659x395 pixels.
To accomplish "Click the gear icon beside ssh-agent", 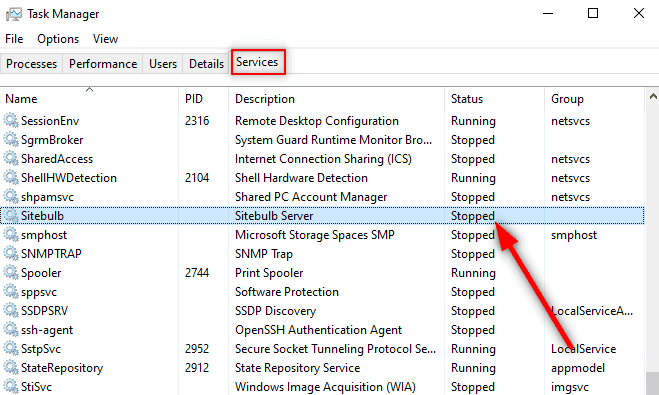I will (x=11, y=329).
